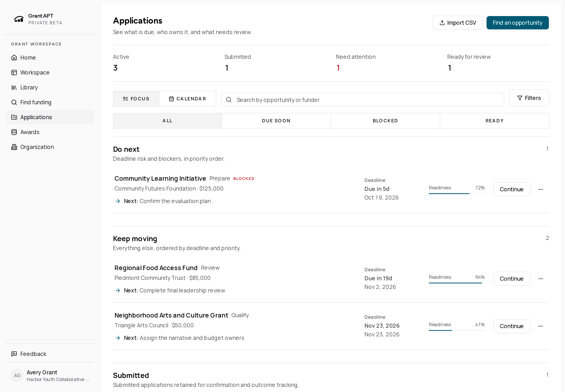The image size is (565, 392).
Task: Open Find funding in the sidebar
Action: 50,102
